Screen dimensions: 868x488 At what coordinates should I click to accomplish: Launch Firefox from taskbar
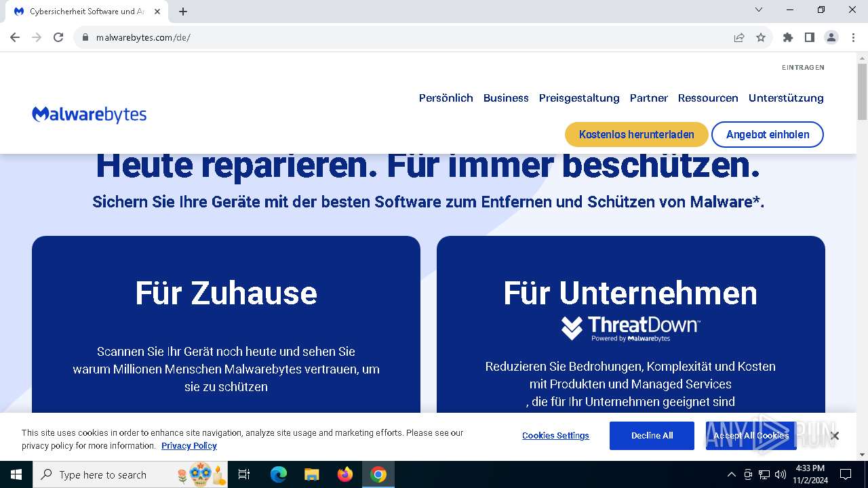[345, 474]
